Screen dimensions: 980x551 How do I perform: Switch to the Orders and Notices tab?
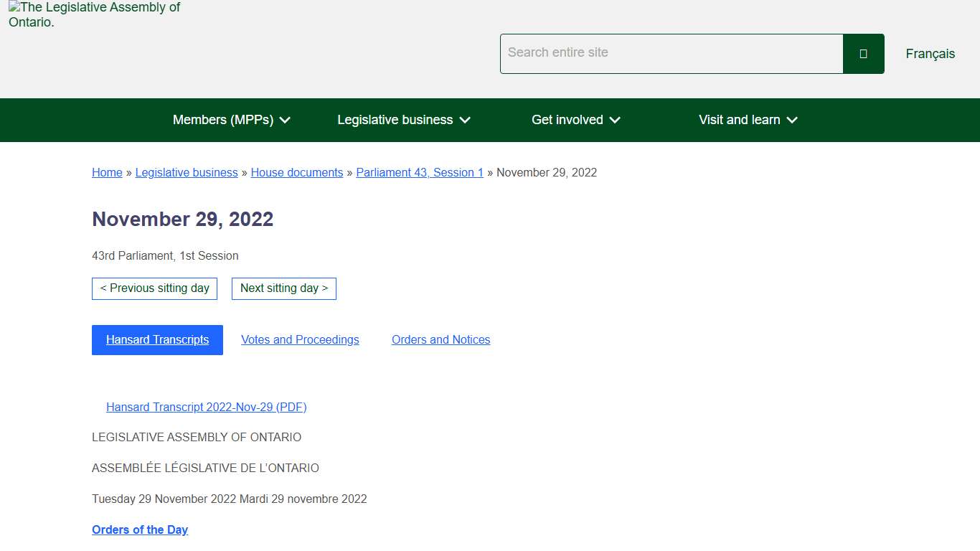coord(440,339)
